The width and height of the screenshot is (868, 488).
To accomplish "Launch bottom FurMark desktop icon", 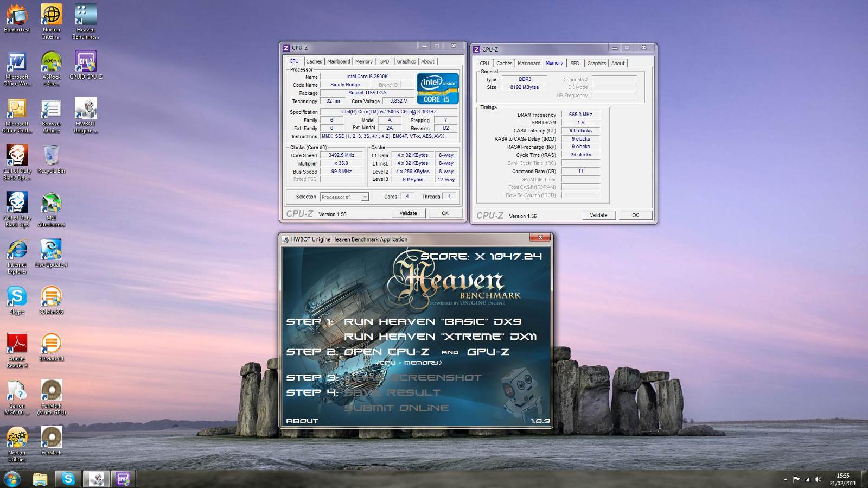I will point(52,441).
